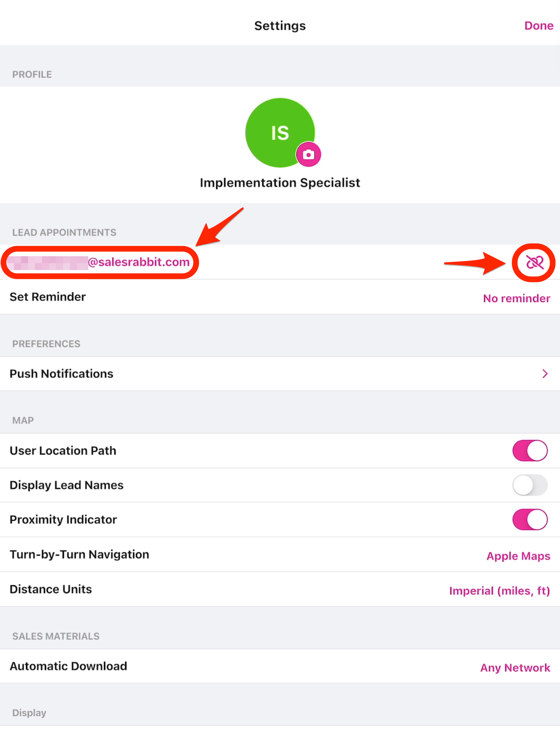Tap the Display Lead Names label
The image size is (560, 734).
(x=66, y=485)
